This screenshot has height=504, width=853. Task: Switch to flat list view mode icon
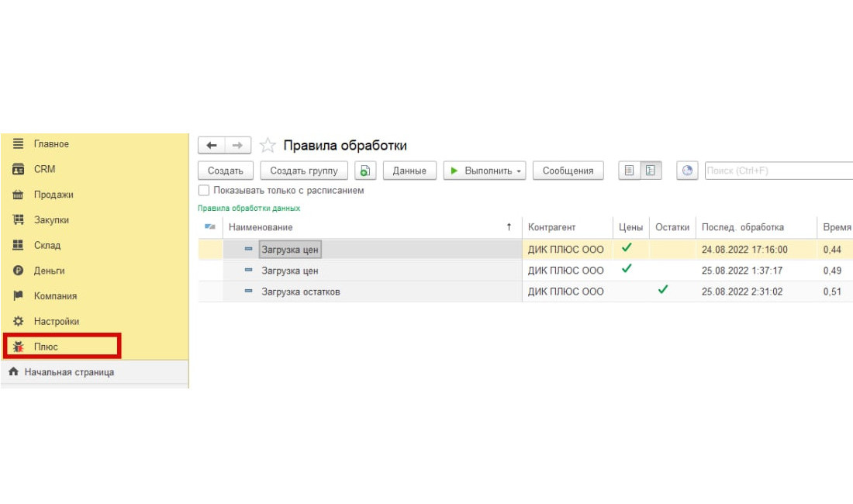[x=630, y=171]
